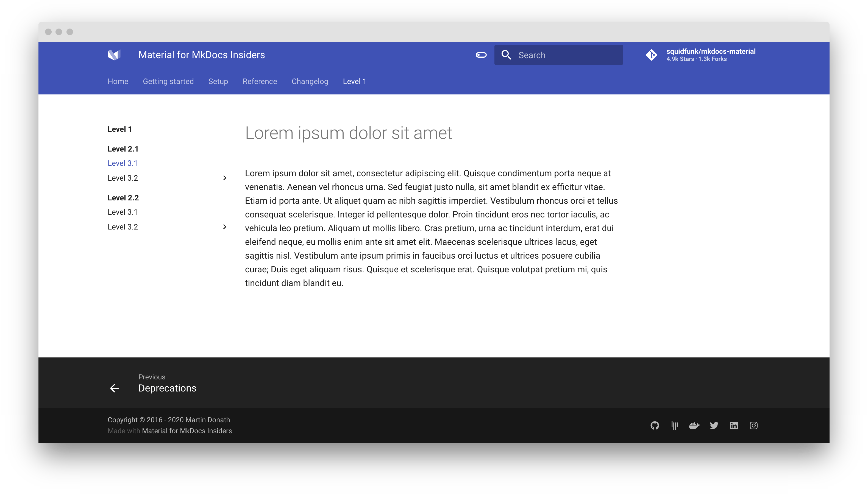Click Level 3.1 sidebar link

[122, 163]
